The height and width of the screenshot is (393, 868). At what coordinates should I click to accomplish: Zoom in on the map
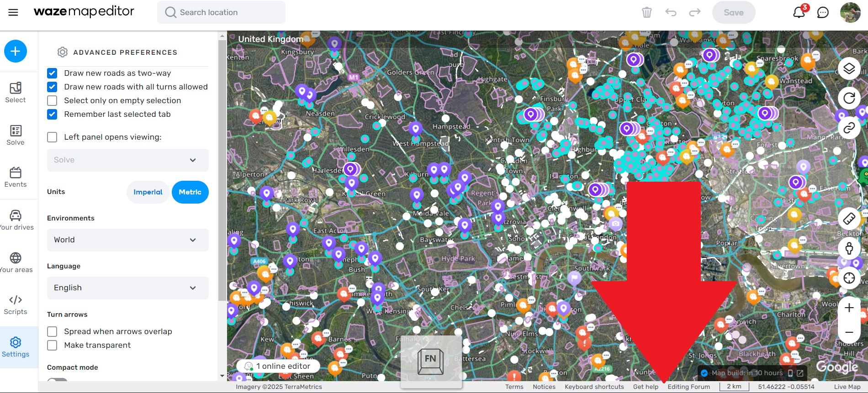pos(849,308)
